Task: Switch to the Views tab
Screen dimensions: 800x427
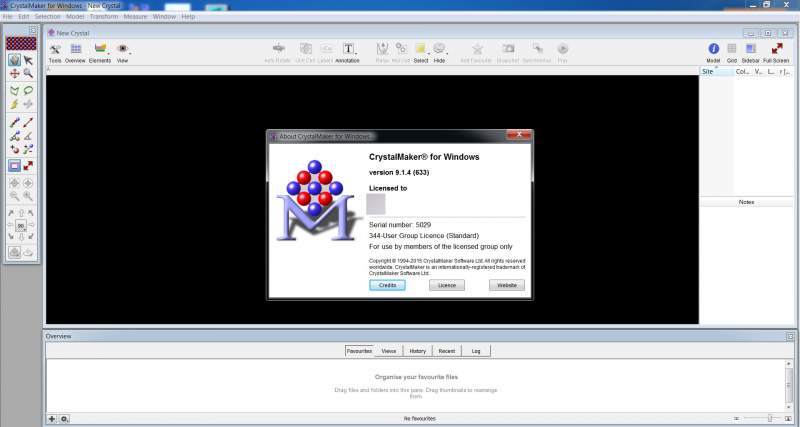Action: (x=389, y=351)
